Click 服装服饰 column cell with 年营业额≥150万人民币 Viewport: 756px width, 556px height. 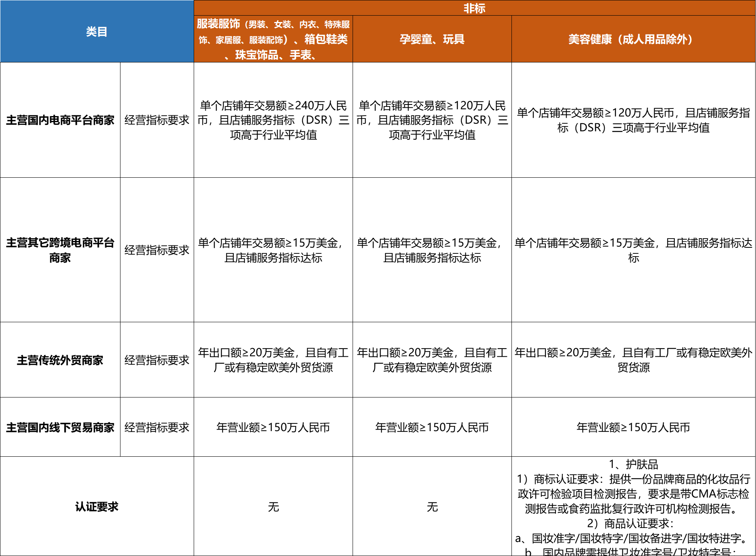[273, 427]
